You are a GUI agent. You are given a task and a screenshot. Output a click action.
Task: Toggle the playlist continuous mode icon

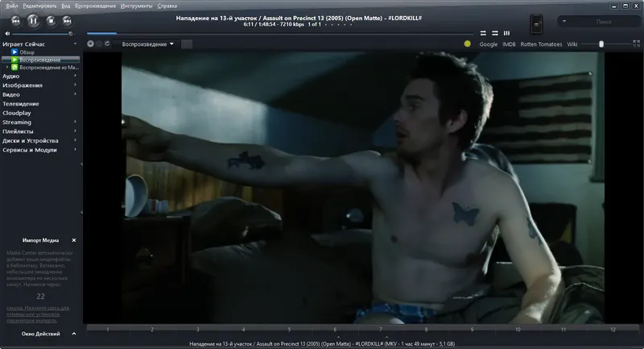pos(495,33)
